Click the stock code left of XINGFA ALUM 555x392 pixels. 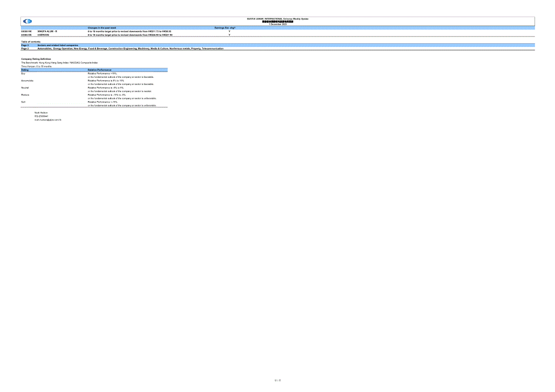[26, 31]
